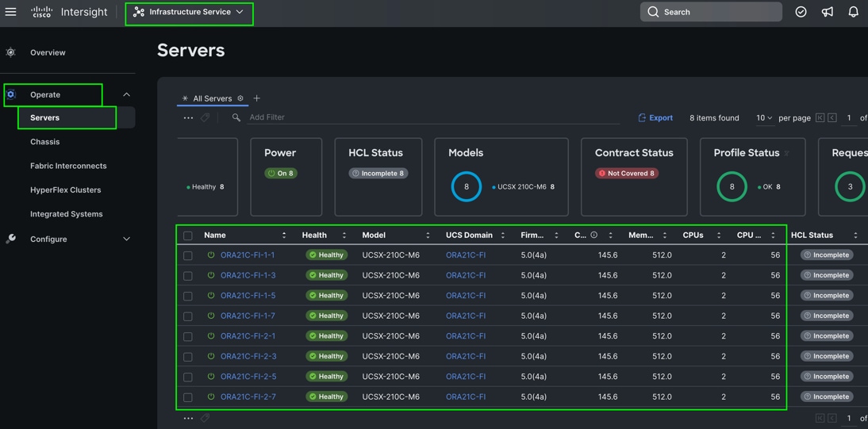Check the ORA21C-FI-2-1 row checkbox
Screen dimensions: 868x429
188,336
